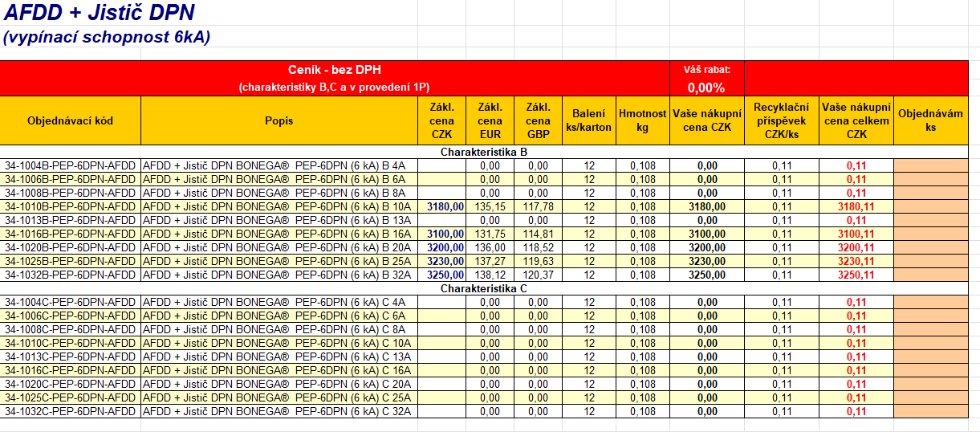The width and height of the screenshot is (980, 432).
Task: Select the CZK base price 3200,00
Action: [x=441, y=247]
